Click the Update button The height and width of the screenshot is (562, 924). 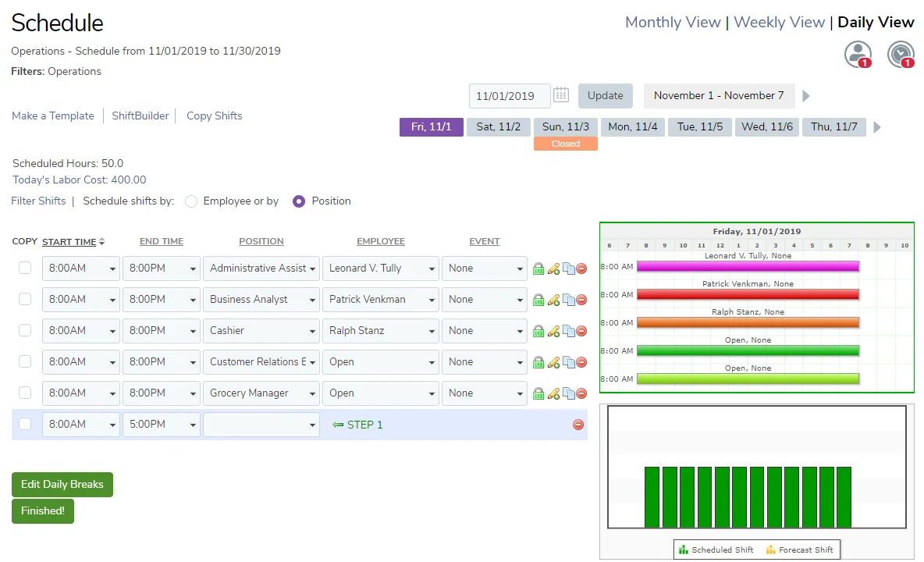tap(605, 95)
